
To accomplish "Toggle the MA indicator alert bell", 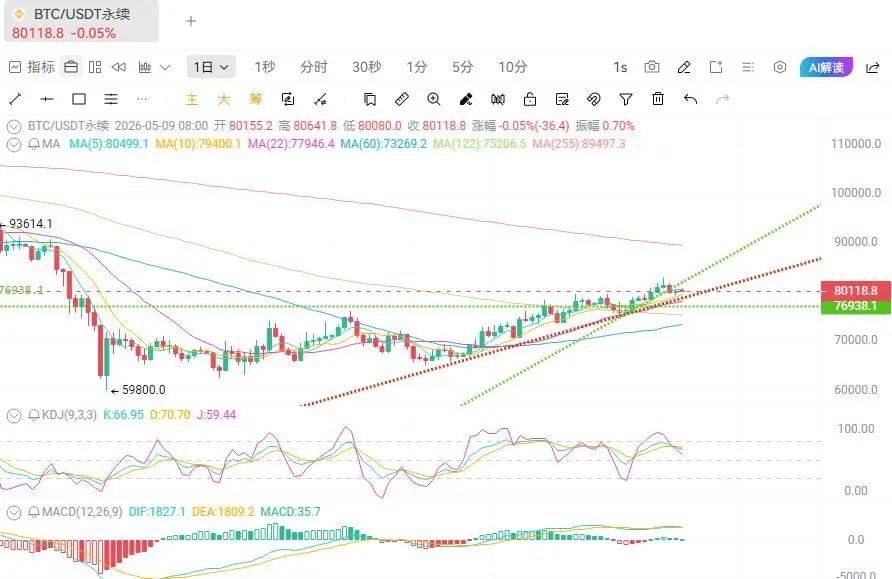I will (x=34, y=144).
